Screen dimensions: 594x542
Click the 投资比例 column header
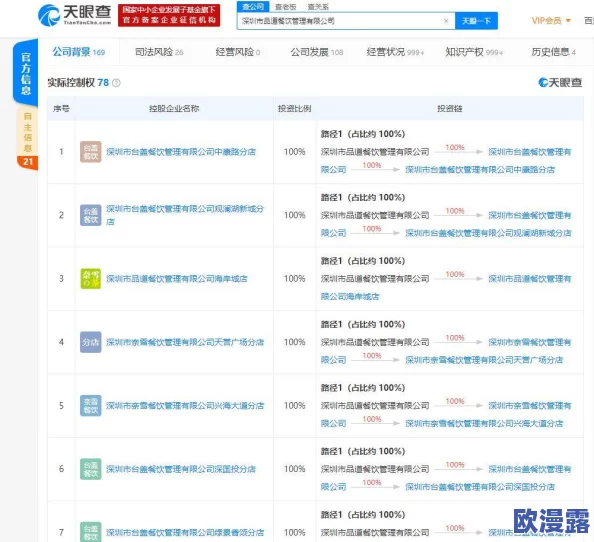click(294, 109)
